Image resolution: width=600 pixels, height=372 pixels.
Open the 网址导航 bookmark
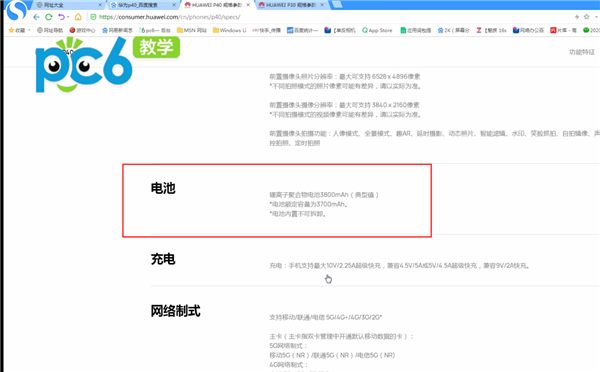coord(50,30)
